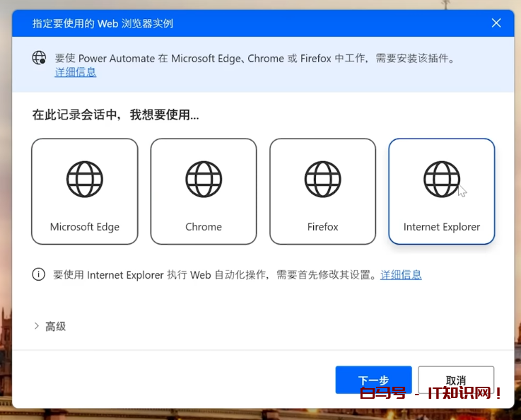Select the Internet Explorer label
This screenshot has width=521, height=420.
(441, 227)
